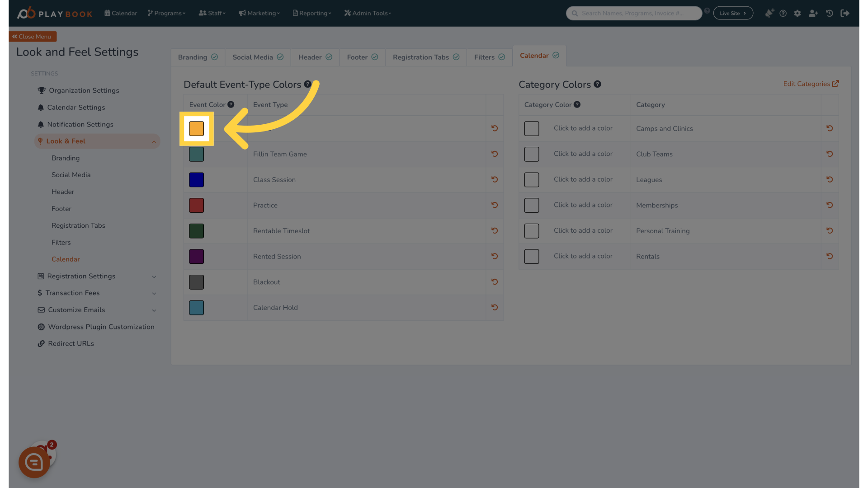Reset the Practice event color
The width and height of the screenshot is (868, 488).
click(495, 205)
